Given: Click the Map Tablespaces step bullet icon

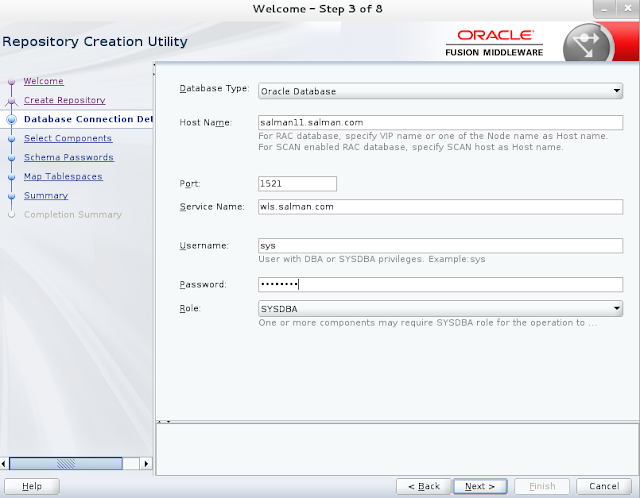Looking at the screenshot, I should tap(11, 177).
